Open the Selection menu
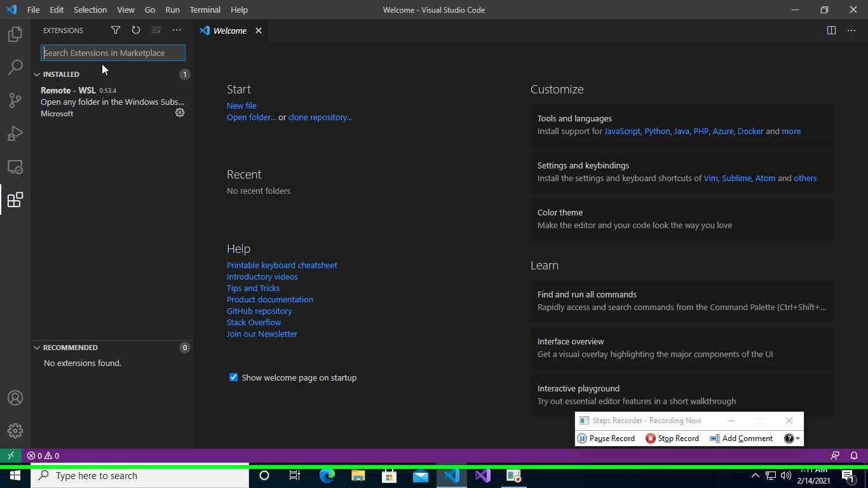The width and height of the screenshot is (868, 488). 90,10
